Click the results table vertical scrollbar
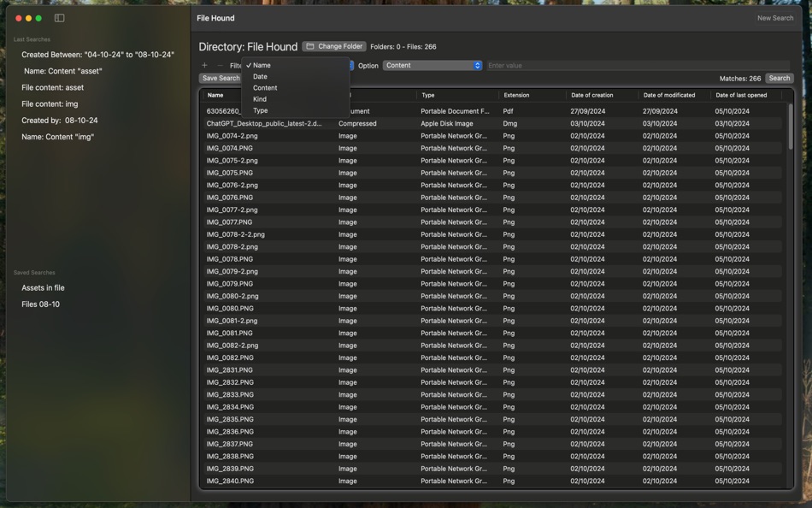Image resolution: width=812 pixels, height=508 pixels. pos(791,127)
